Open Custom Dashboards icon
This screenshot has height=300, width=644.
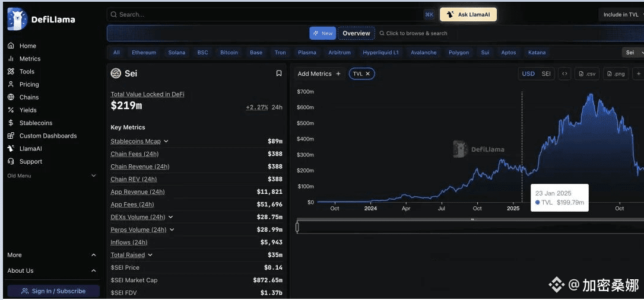point(11,136)
